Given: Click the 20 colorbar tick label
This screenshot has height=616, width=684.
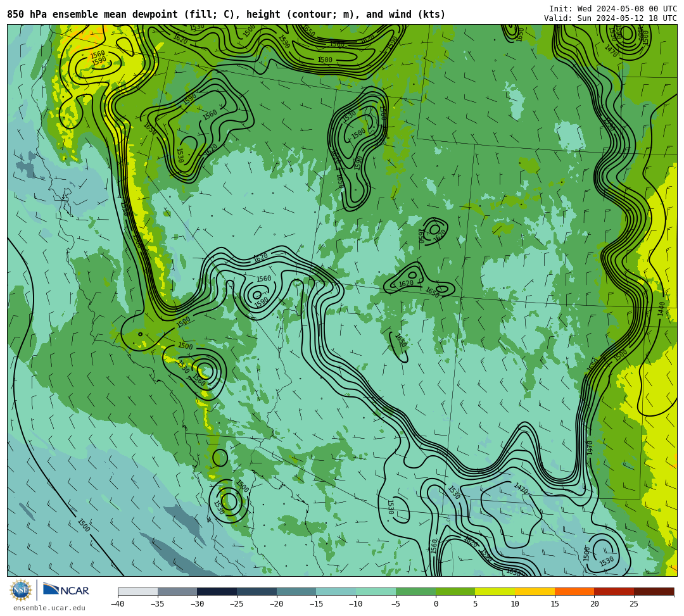Looking at the screenshot, I should (595, 604).
